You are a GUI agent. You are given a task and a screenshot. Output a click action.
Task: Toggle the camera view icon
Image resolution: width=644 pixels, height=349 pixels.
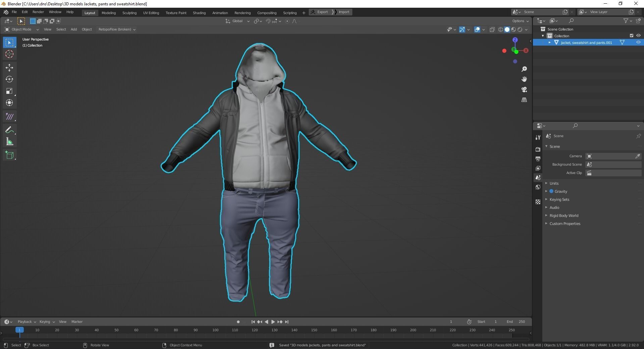(x=524, y=90)
